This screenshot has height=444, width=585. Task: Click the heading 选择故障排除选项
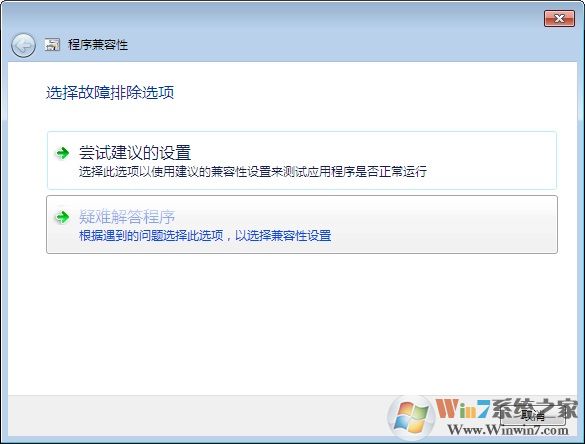pos(110,93)
